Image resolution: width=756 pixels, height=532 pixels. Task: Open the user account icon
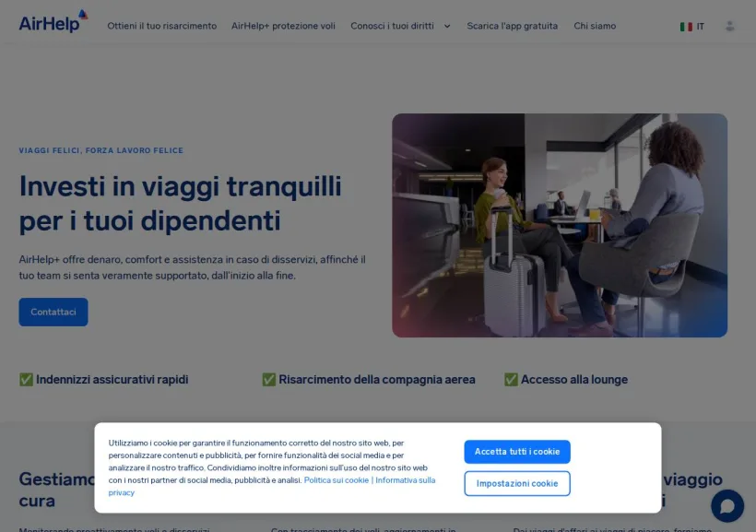[x=729, y=26]
